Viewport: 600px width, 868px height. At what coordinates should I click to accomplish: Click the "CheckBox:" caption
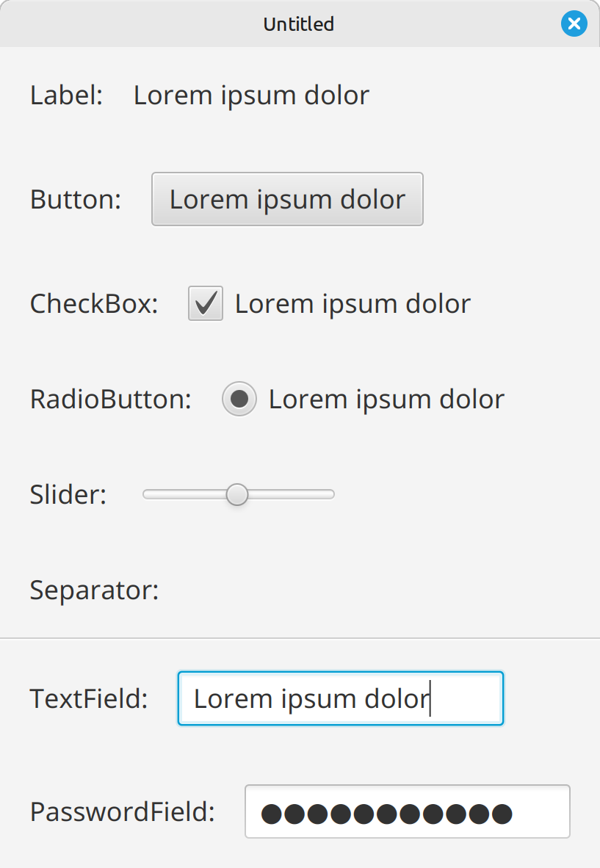[x=94, y=304]
